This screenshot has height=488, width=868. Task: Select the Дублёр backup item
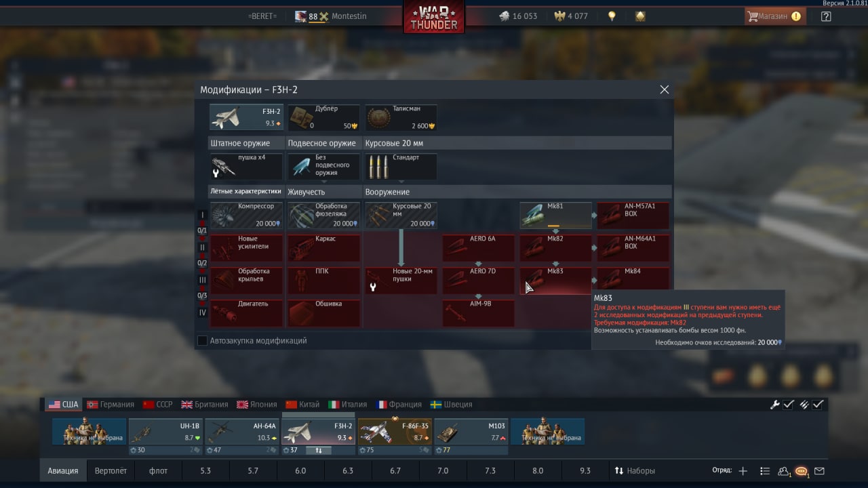click(323, 117)
